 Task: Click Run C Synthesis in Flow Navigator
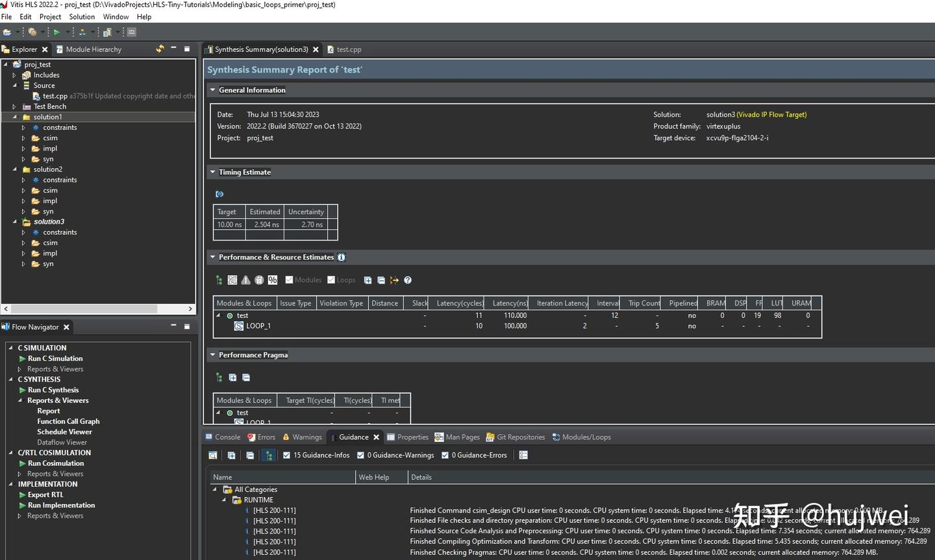(53, 390)
